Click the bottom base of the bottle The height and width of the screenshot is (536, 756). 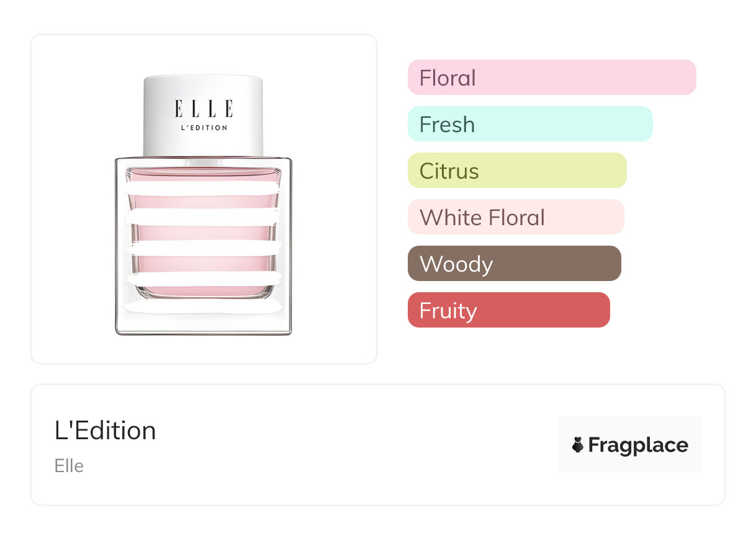203,328
